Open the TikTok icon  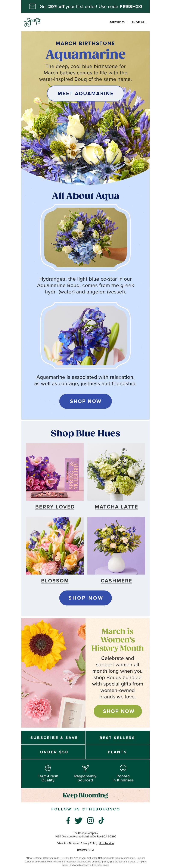click(x=102, y=820)
